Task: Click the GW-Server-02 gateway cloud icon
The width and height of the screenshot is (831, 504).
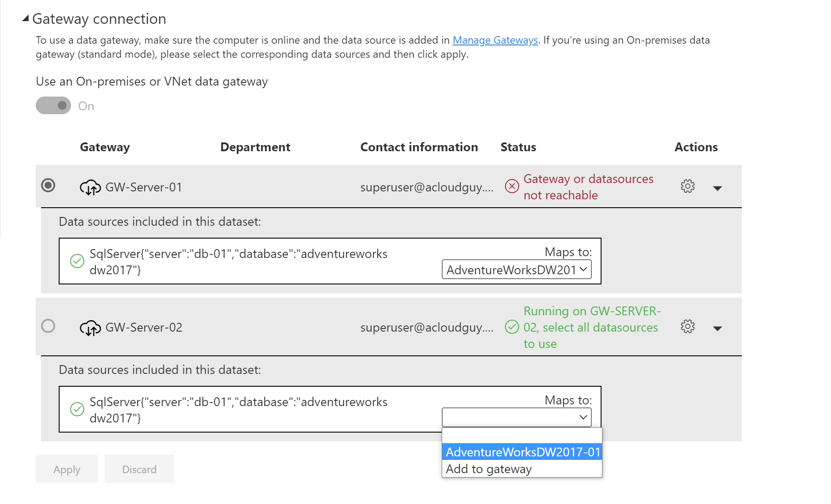Action: tap(90, 327)
